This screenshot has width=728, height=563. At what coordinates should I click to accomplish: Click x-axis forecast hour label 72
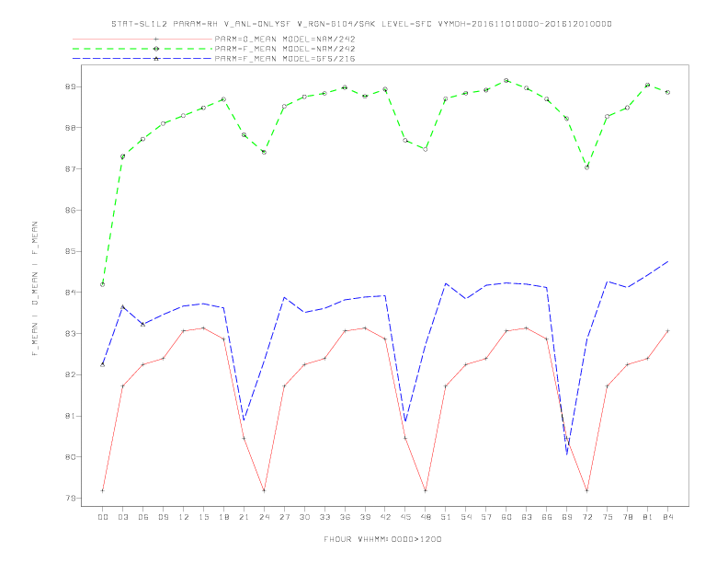[x=587, y=517]
